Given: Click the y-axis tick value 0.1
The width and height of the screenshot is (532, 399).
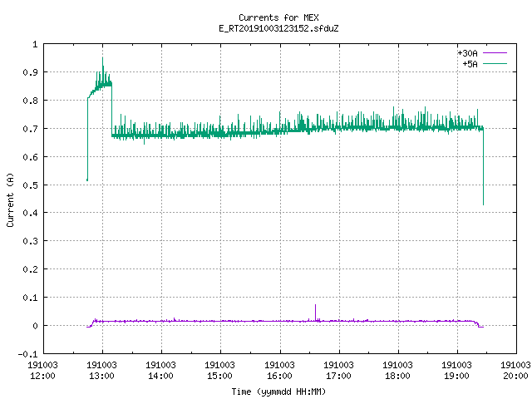Looking at the screenshot, I should click(x=30, y=298).
